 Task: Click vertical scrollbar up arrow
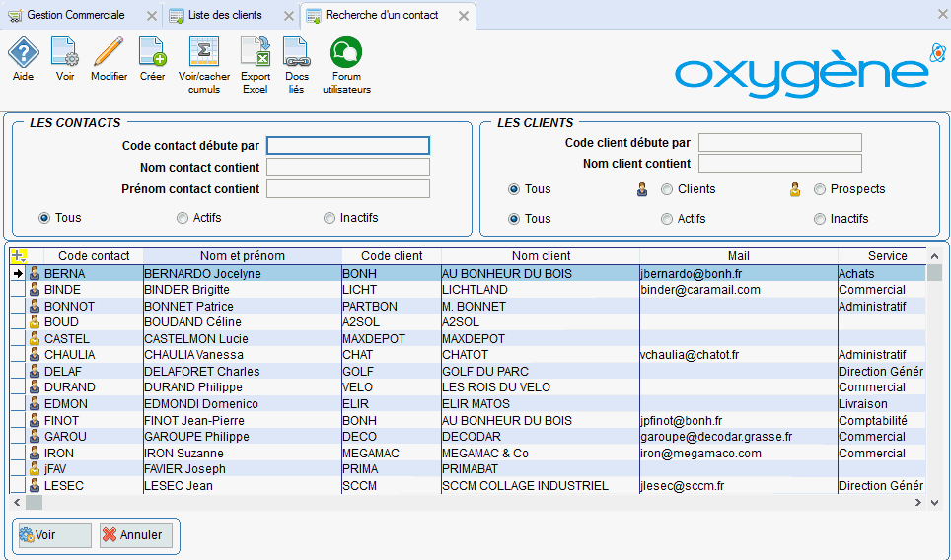tap(934, 257)
